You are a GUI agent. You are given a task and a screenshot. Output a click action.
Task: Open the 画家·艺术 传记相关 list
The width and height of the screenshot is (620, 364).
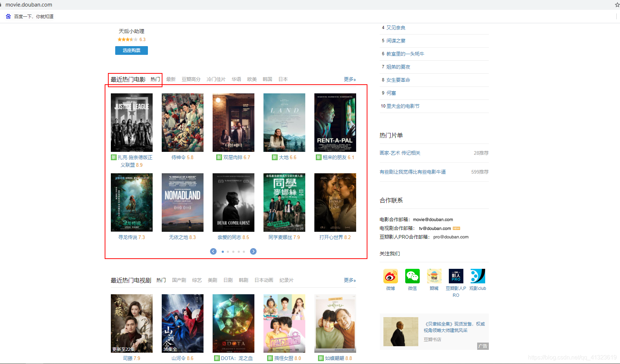coord(400,153)
